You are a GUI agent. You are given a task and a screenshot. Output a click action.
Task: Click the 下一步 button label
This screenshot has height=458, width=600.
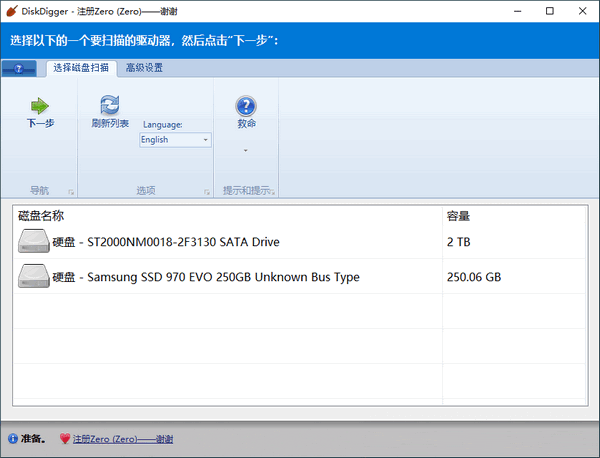coord(40,123)
